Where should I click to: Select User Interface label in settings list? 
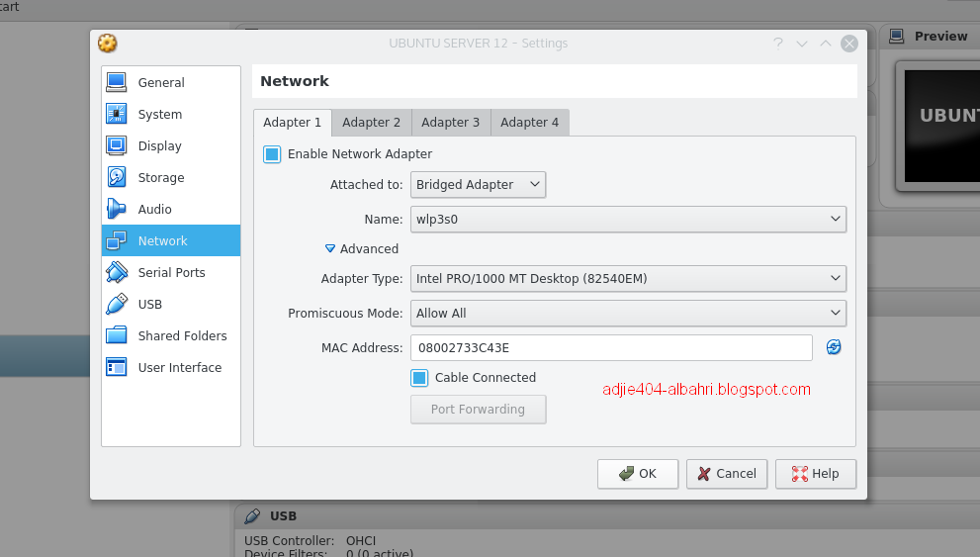(180, 368)
